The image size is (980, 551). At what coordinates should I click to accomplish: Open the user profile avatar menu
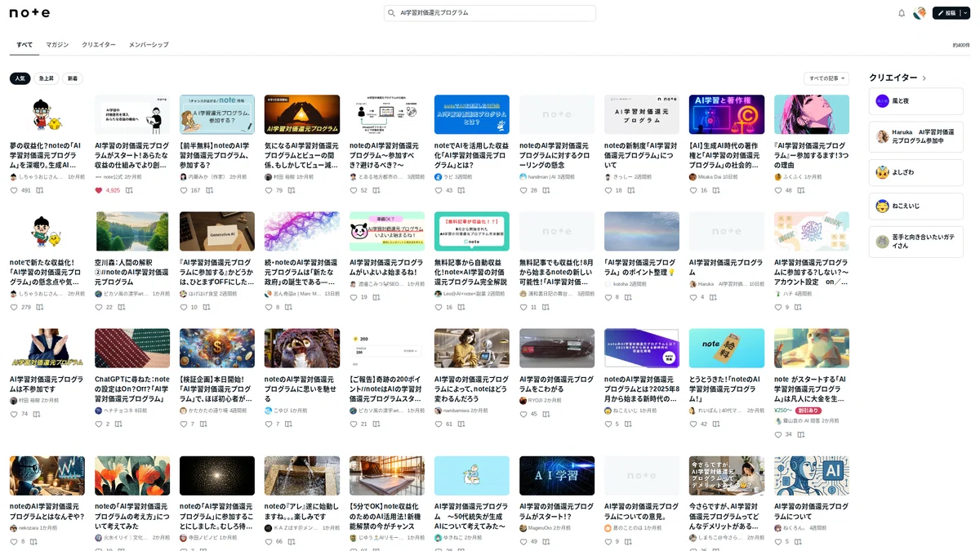click(x=920, y=13)
